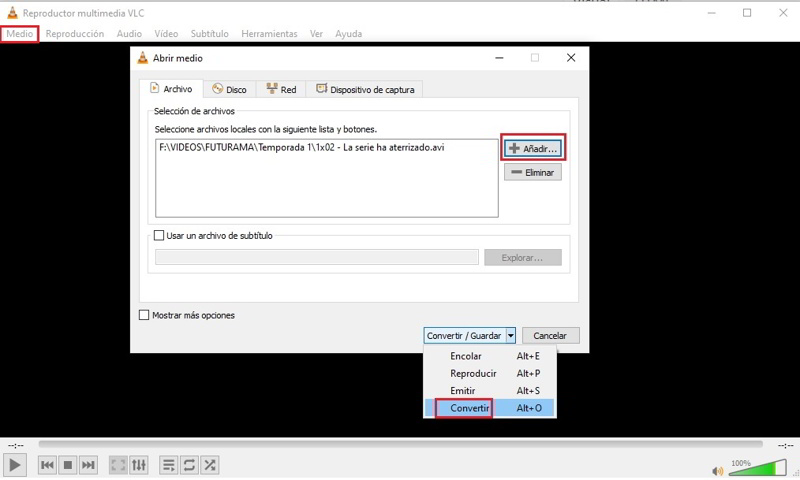Viewport: 800px width, 480px height.
Task: Expand Convertir / Guardar dropdown arrow
Action: (x=510, y=336)
